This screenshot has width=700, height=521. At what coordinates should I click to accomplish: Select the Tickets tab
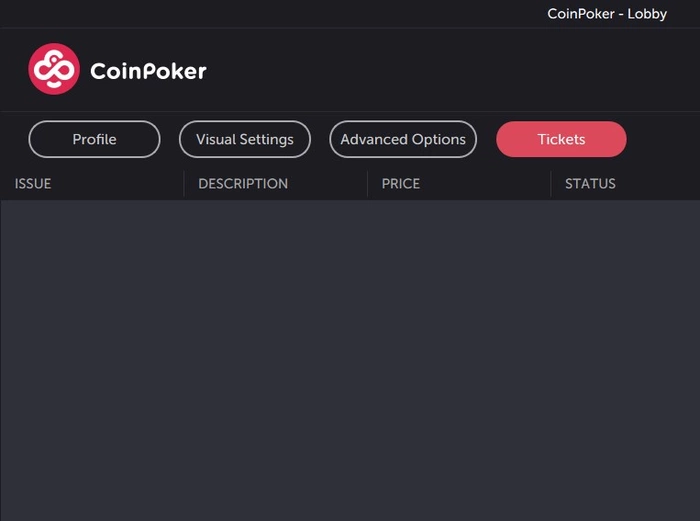tap(561, 140)
